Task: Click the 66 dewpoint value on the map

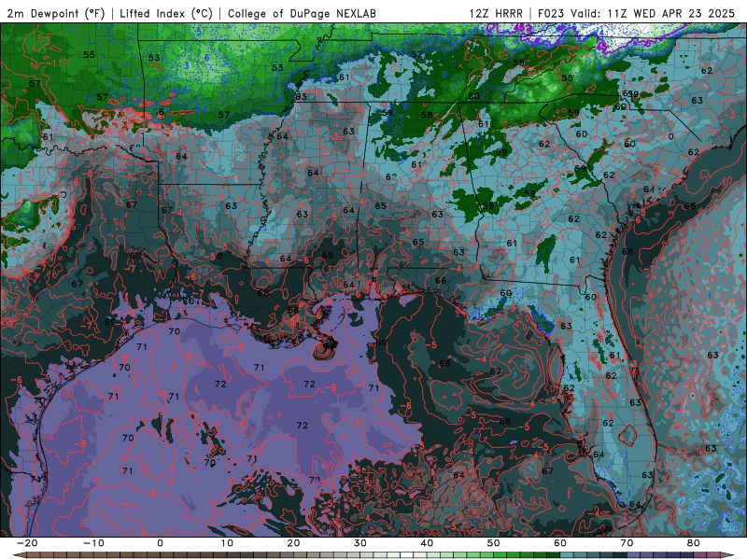Action: (441, 281)
